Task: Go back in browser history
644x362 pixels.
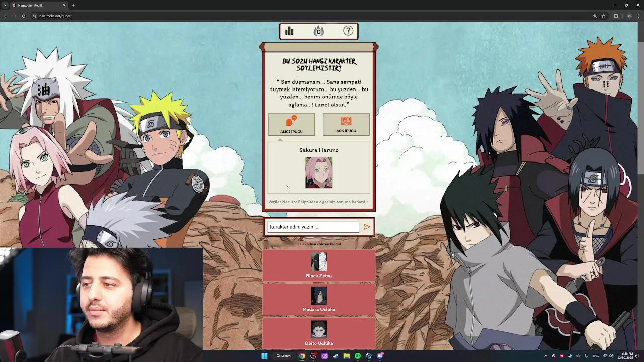Action: [6, 16]
